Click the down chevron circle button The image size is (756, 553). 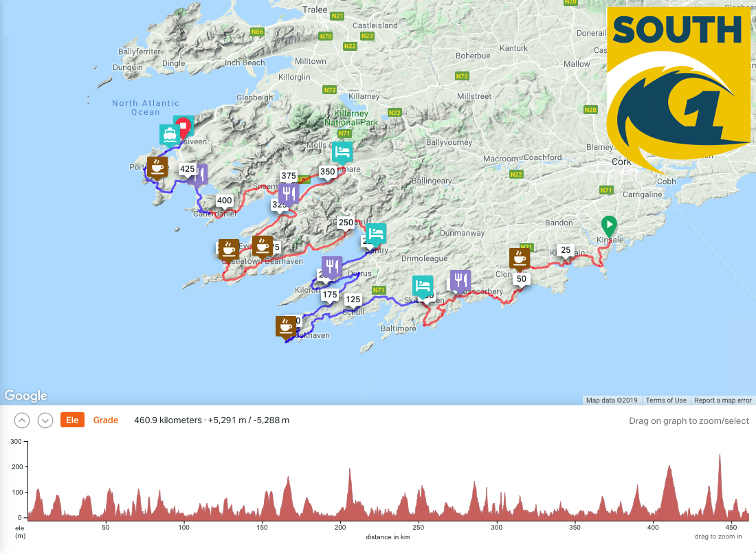coord(45,420)
